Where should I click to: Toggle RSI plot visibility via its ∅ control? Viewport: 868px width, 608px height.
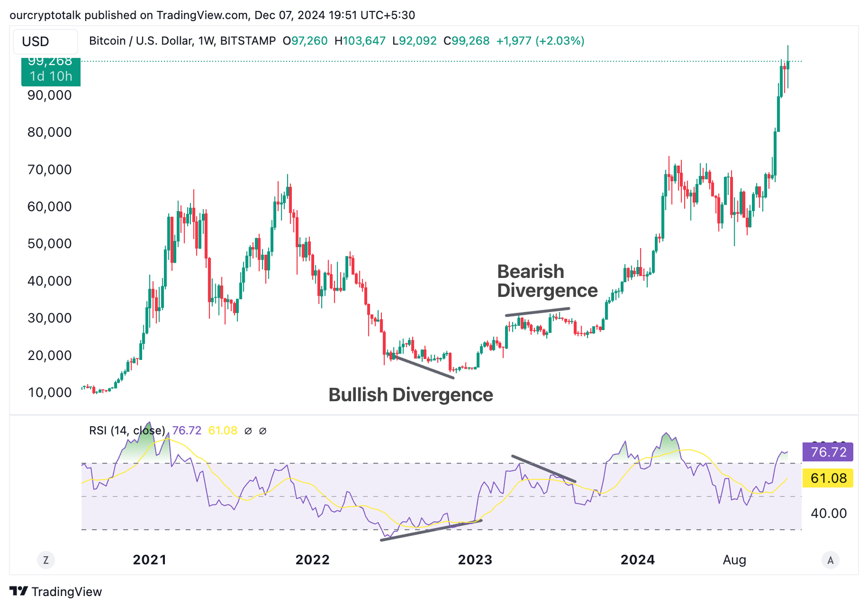tap(247, 430)
